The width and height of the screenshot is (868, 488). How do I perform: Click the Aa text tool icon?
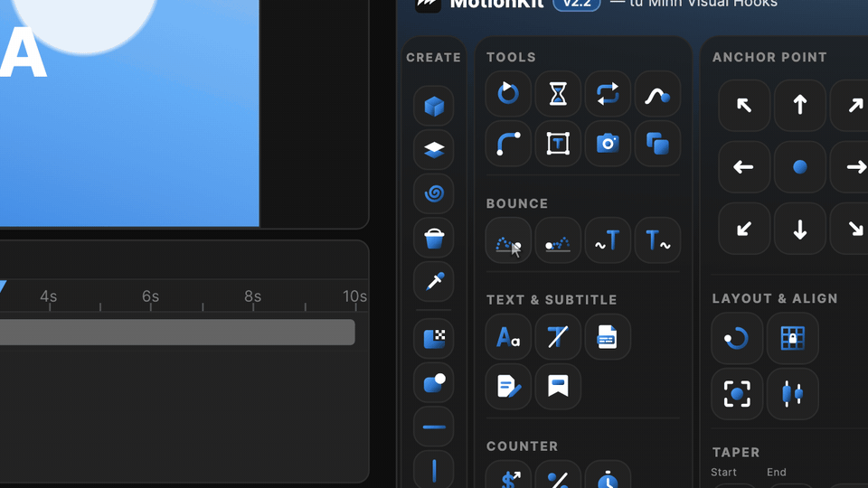(x=508, y=336)
